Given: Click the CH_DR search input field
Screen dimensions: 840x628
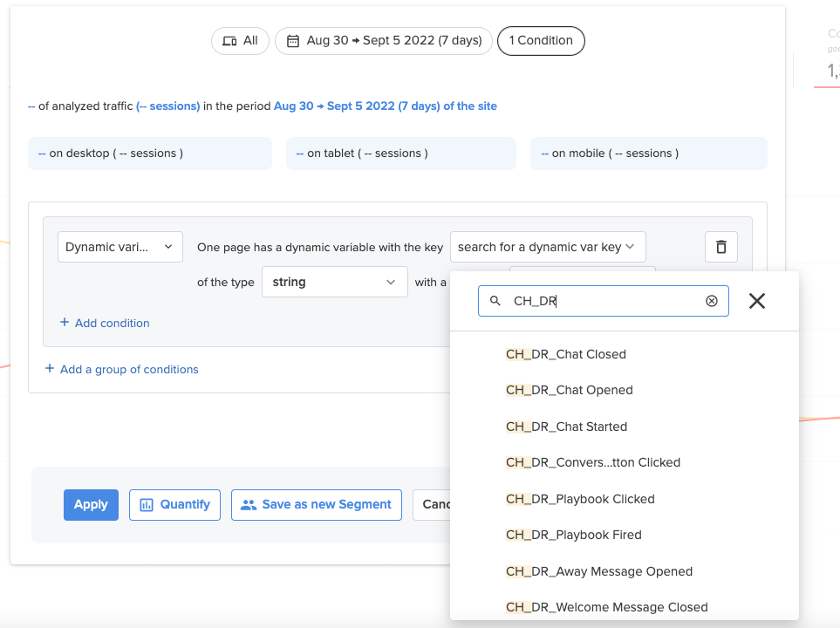Looking at the screenshot, I should tap(604, 301).
